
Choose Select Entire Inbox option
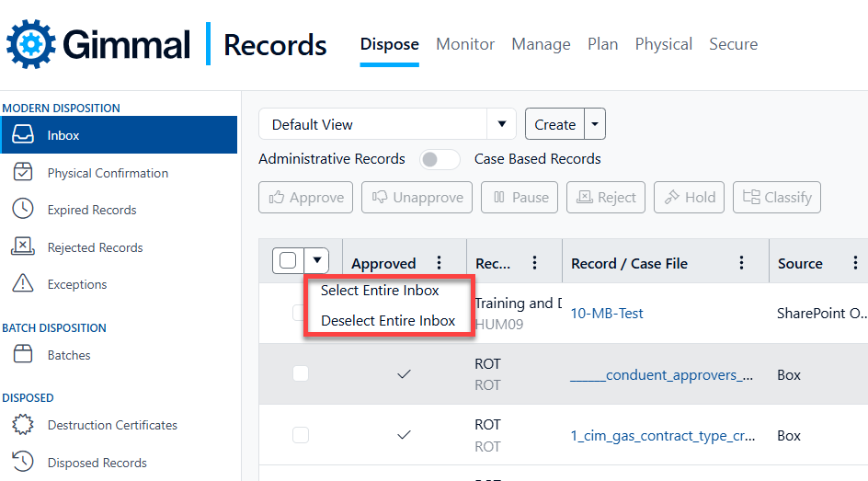(380, 291)
